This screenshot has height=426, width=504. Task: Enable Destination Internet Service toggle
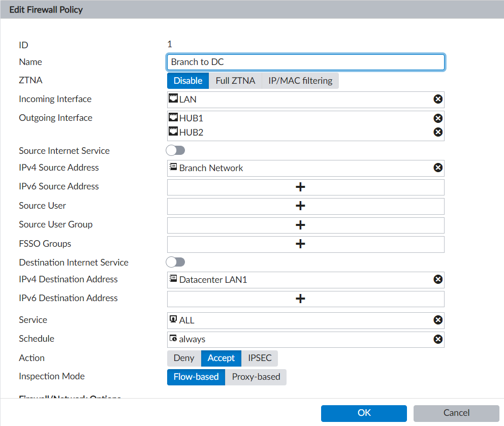[x=176, y=263]
